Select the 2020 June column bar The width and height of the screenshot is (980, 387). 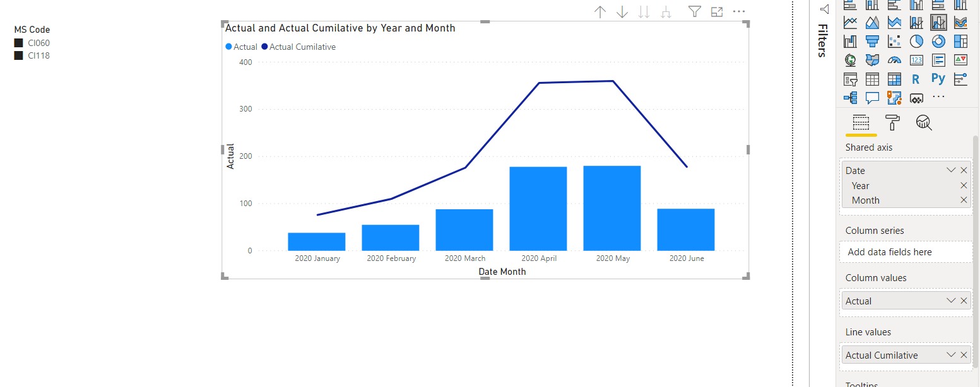tap(686, 229)
